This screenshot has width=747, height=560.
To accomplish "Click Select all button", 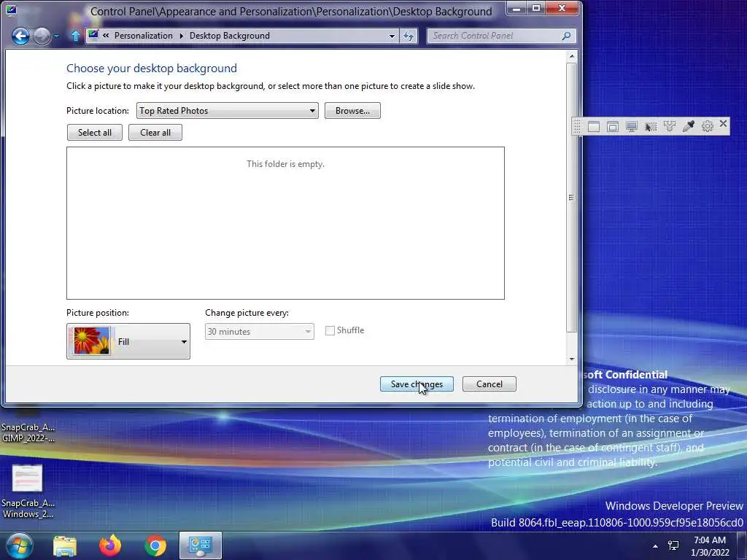I will point(95,133).
